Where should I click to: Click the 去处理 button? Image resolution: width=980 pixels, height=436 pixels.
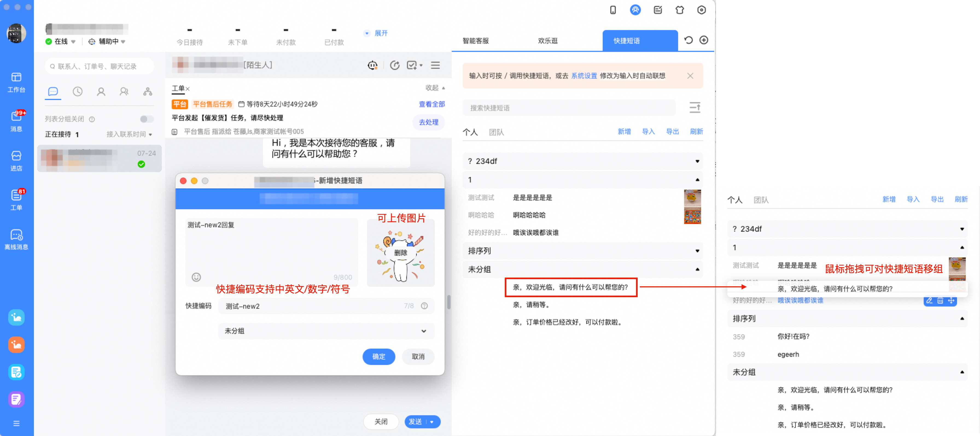tap(428, 122)
